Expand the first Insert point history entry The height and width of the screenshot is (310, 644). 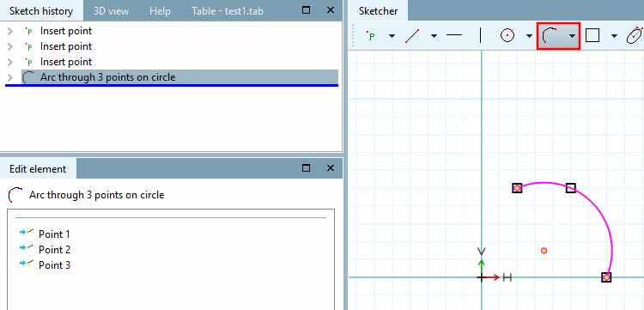10,31
